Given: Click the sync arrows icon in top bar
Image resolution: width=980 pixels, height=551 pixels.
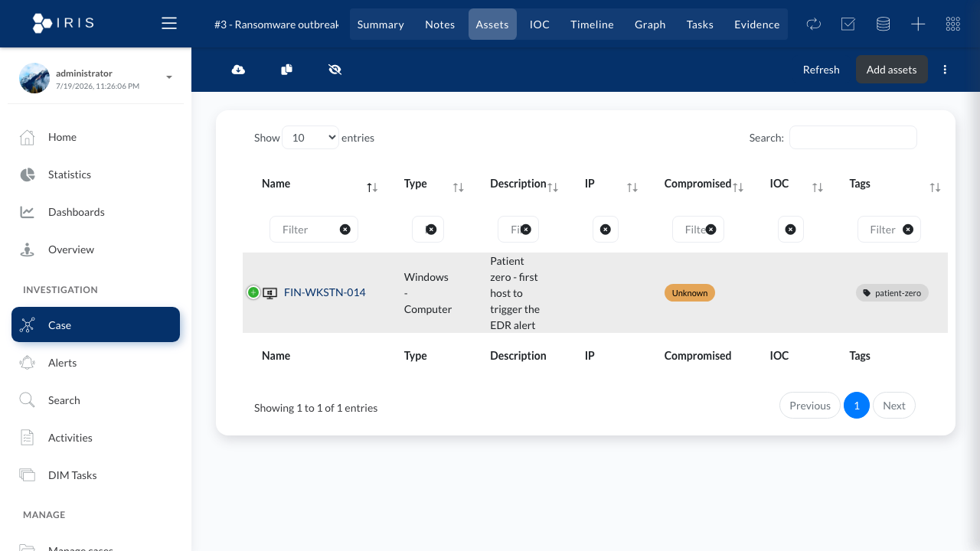Looking at the screenshot, I should click(x=813, y=24).
